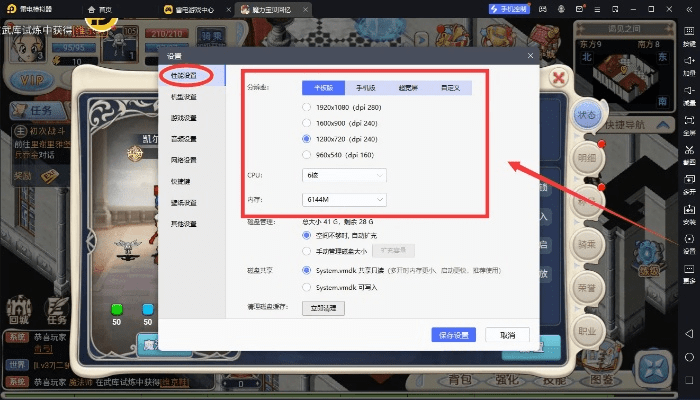Select 1920x1080 (dpi 280) resolution
700x400 pixels.
[x=306, y=107]
